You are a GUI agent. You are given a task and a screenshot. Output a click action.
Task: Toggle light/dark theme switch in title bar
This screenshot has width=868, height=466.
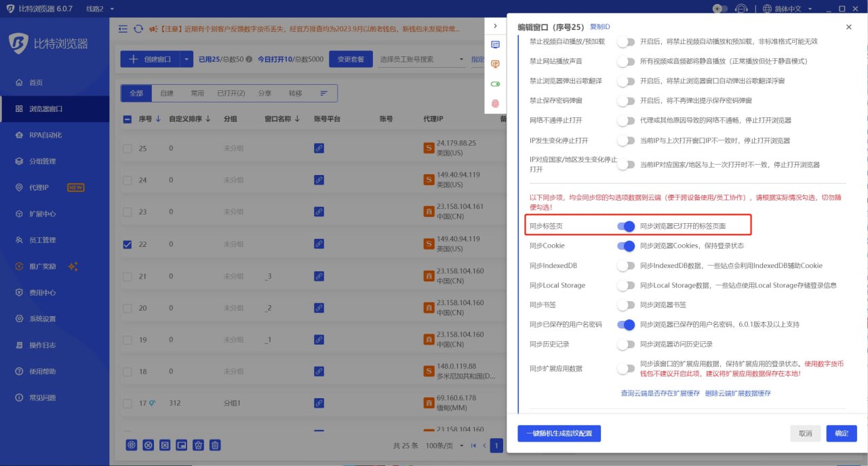pyautogui.click(x=720, y=9)
